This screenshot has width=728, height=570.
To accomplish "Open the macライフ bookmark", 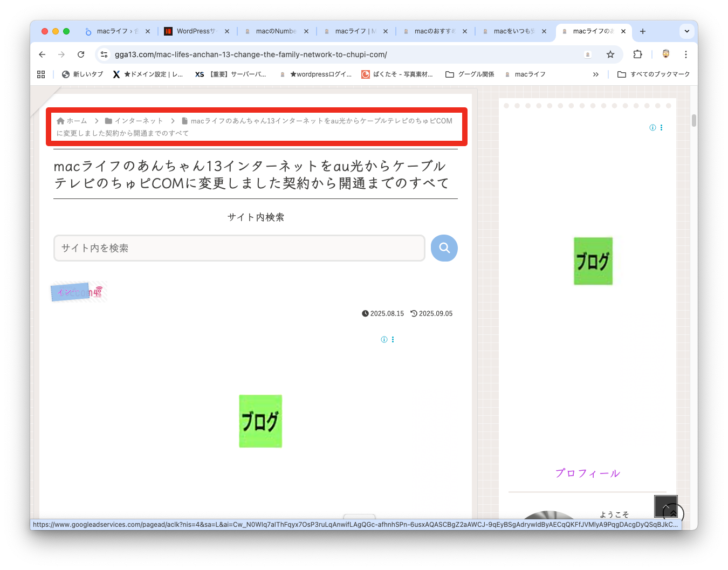I will [x=525, y=74].
